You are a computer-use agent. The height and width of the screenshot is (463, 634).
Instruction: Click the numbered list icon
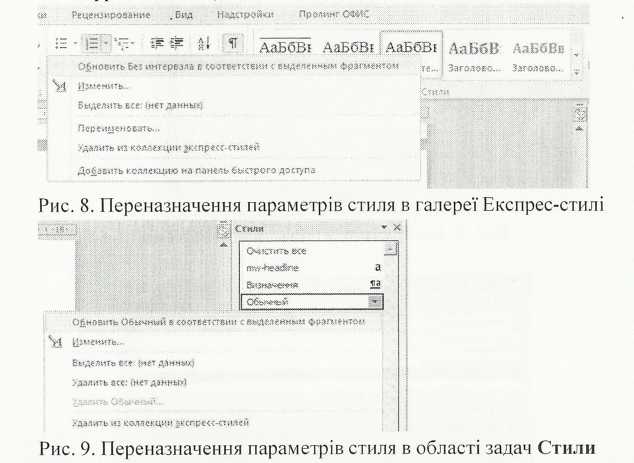coord(93,43)
